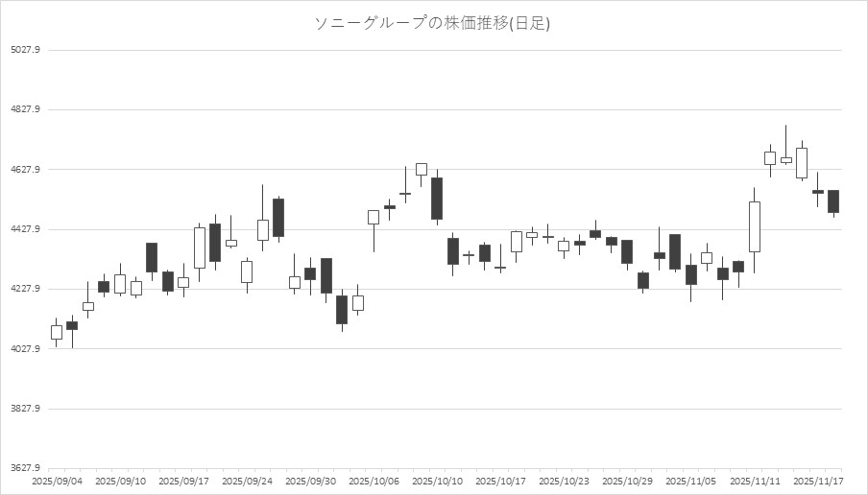Viewport: 868px width, 495px height.
Task: Select the 5027.9 y-axis label
Action: coord(24,50)
